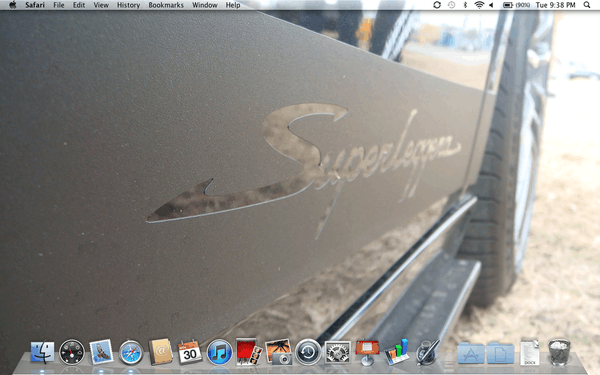Launch iPhoto from the dock
The height and width of the screenshot is (375, 600).
[x=278, y=352]
